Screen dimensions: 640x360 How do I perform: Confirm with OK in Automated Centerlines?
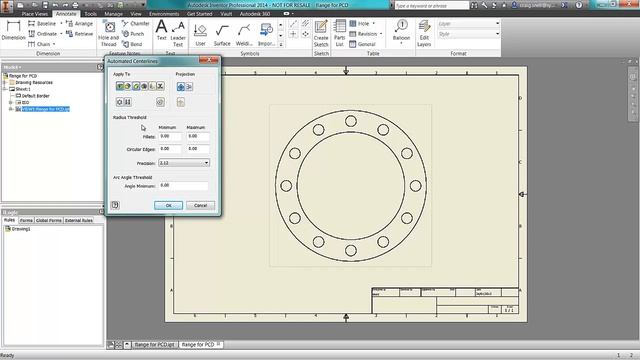(169, 205)
